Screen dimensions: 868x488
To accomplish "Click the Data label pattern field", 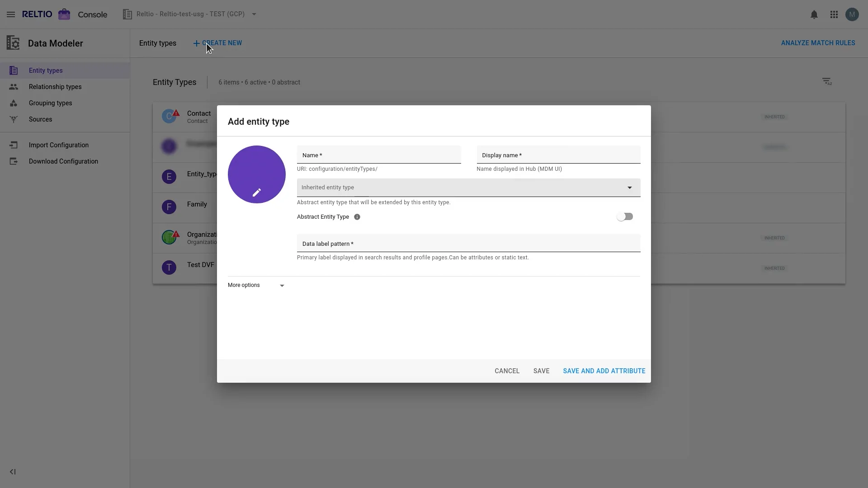I will coord(468,244).
